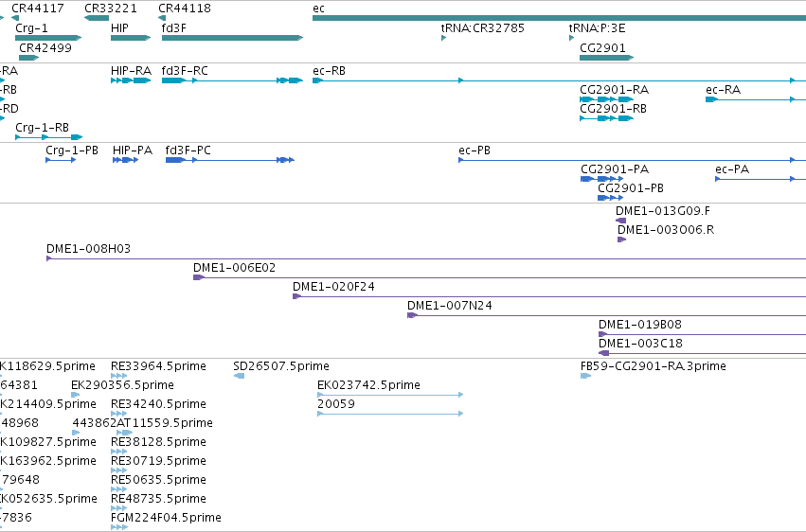Click the tRNA:P:3E feature label
806x532 pixels.
click(x=598, y=28)
